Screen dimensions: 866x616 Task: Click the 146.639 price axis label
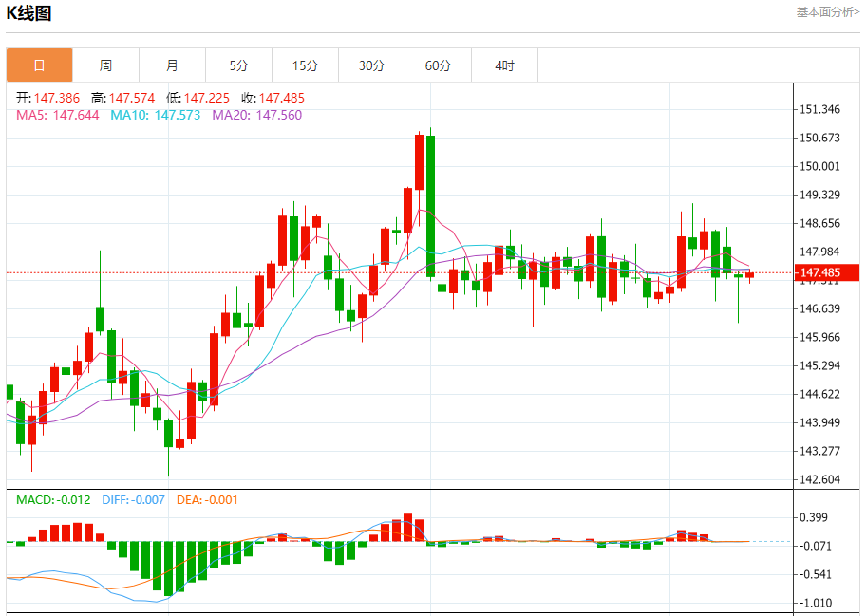(x=820, y=308)
